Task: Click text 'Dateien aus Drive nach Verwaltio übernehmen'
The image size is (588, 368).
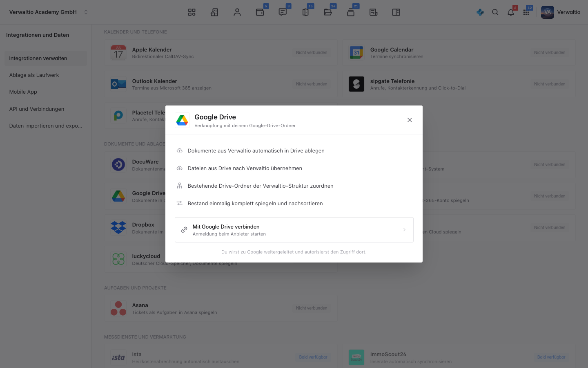Action: (245, 168)
